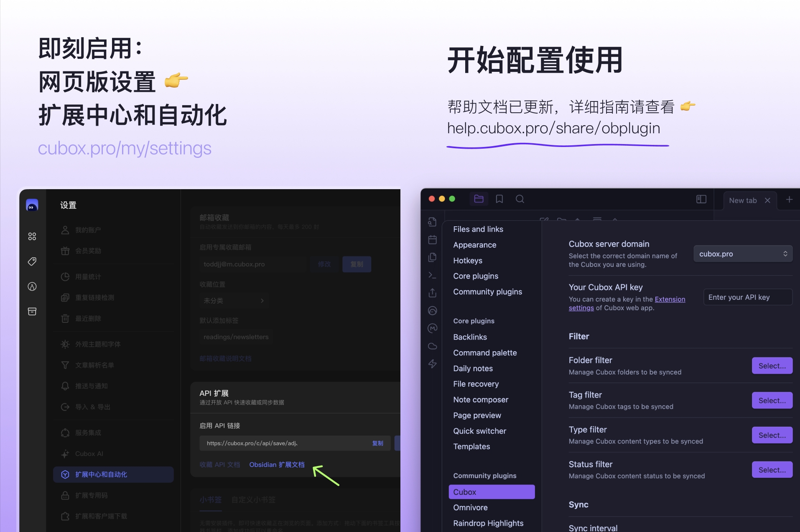Switch to the 自定义小书签 tab
Image resolution: width=800 pixels, height=532 pixels.
253,500
